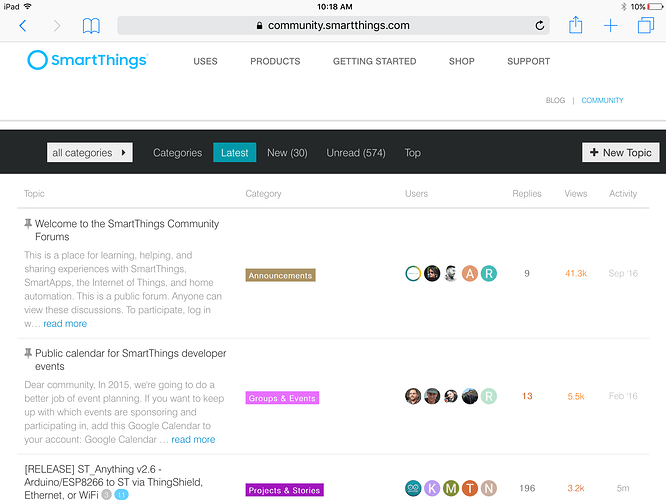Open the Projects & Stories category badge
The height and width of the screenshot is (500, 666).
click(x=285, y=490)
